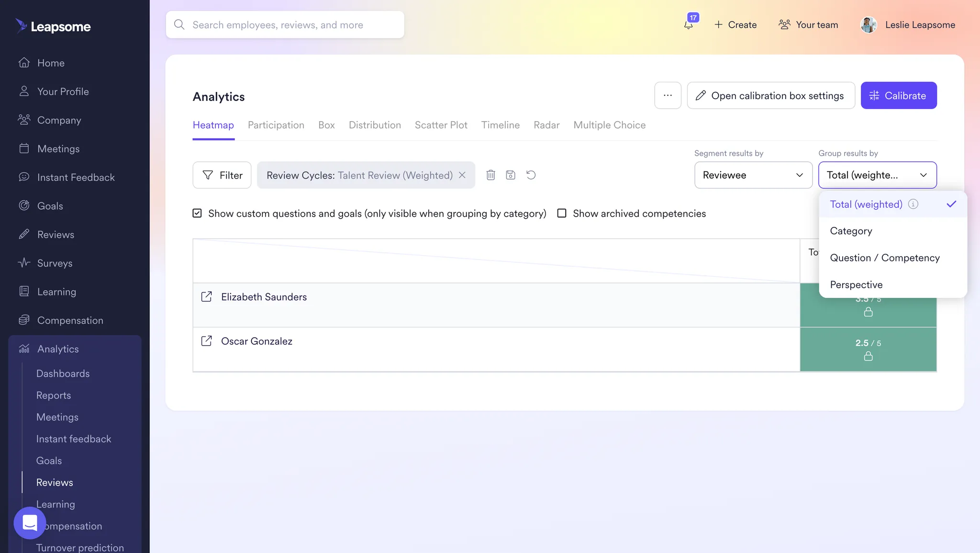Remove the Talent Review cycle filter chip
Viewport: 980px width, 553px height.
[x=461, y=175]
